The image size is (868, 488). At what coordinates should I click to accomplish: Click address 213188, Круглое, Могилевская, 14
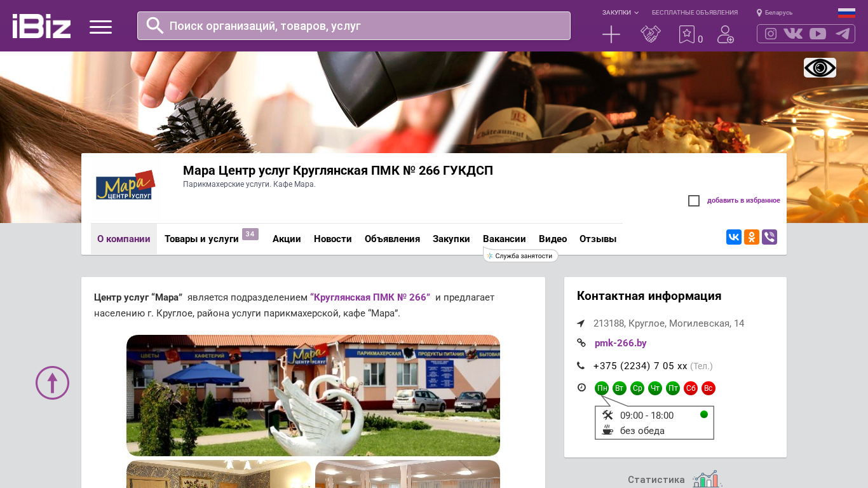tap(669, 323)
